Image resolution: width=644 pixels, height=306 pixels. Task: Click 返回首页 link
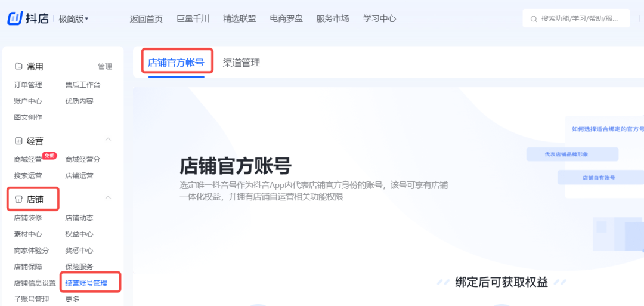[146, 18]
